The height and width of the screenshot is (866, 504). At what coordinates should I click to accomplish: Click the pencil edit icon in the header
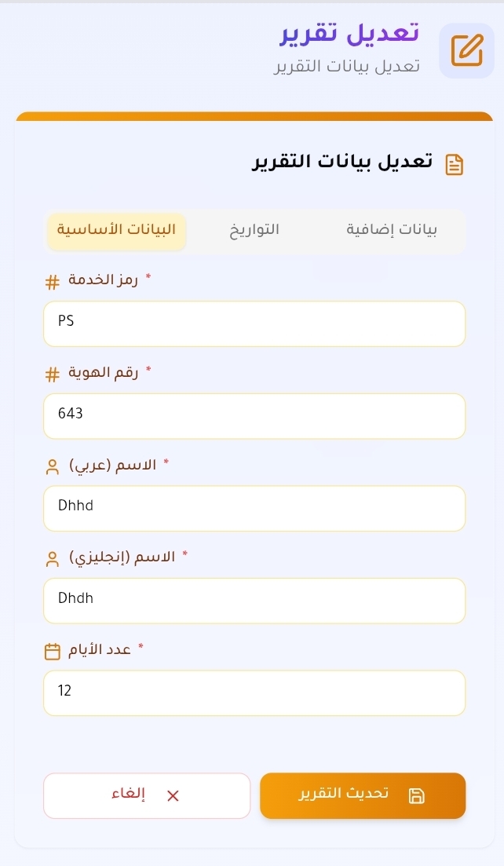[467, 49]
